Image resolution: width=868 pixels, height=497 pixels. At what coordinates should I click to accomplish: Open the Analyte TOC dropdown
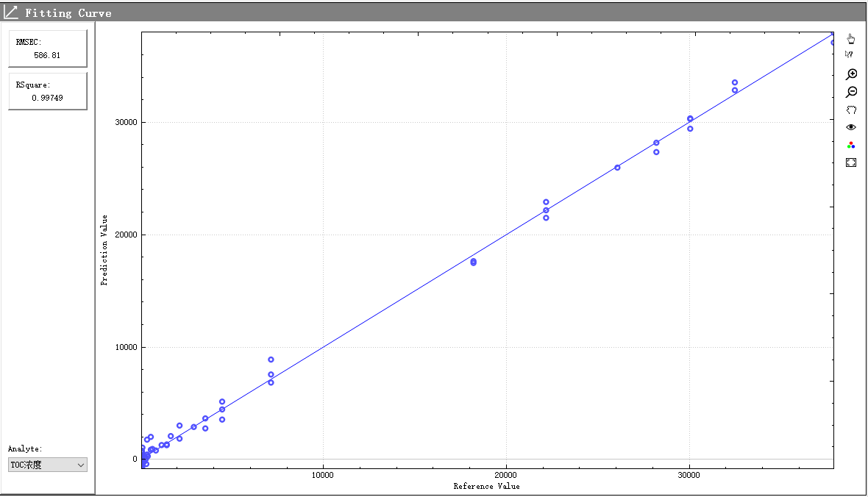coord(48,465)
